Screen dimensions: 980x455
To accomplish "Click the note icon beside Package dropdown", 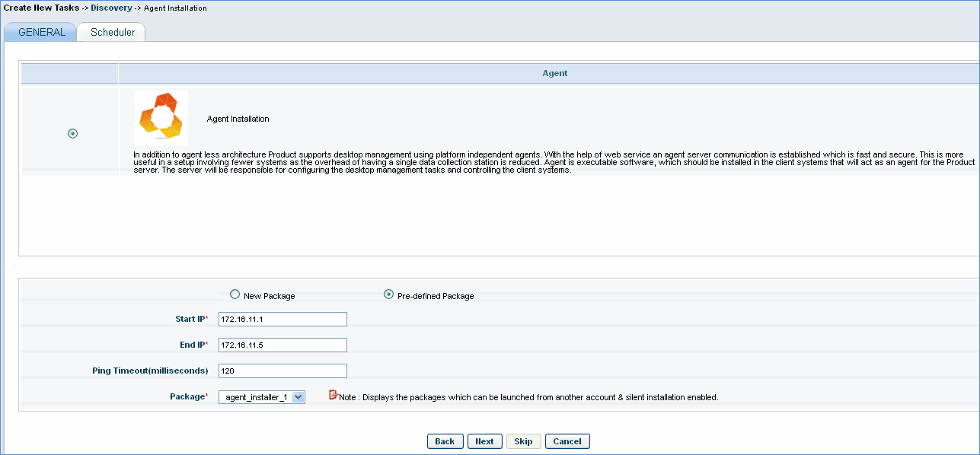I will tap(333, 395).
